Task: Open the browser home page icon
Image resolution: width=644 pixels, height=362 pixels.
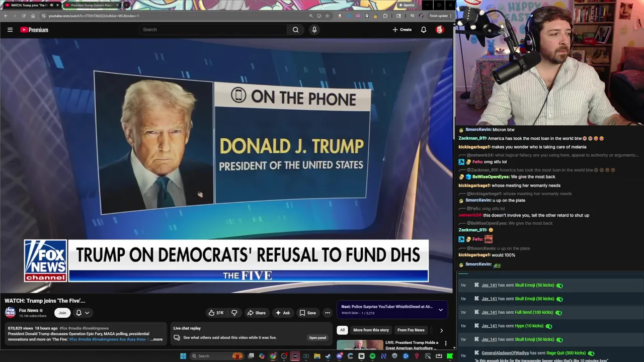Action: (x=33, y=16)
